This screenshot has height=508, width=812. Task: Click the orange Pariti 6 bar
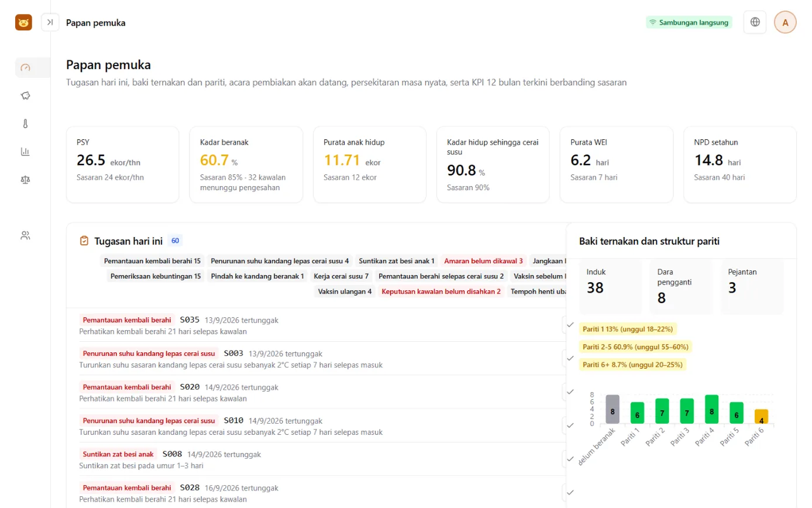[x=761, y=417]
